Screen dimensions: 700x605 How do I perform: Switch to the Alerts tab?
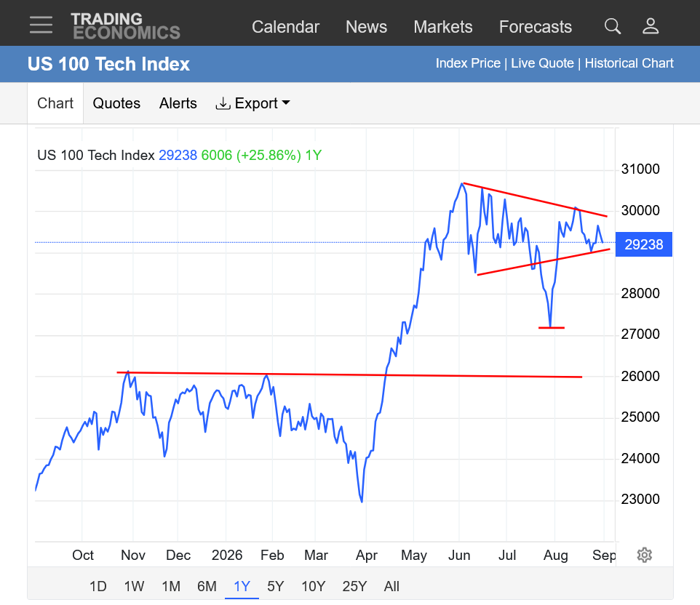point(178,103)
